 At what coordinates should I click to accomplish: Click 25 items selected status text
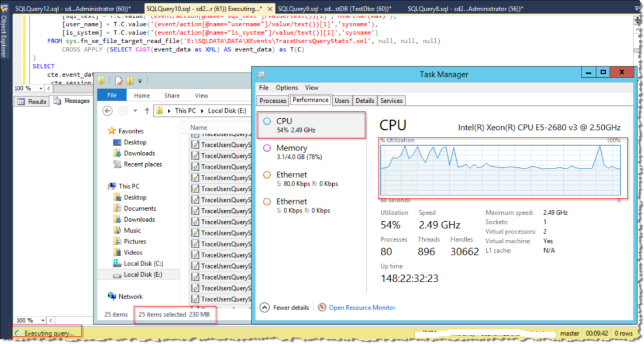(x=162, y=314)
